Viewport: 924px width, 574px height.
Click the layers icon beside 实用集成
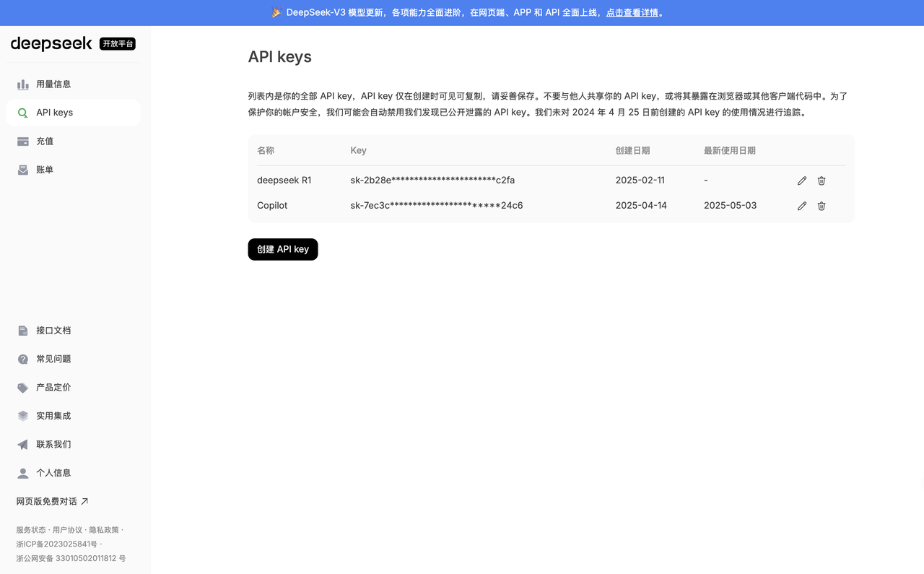23,416
